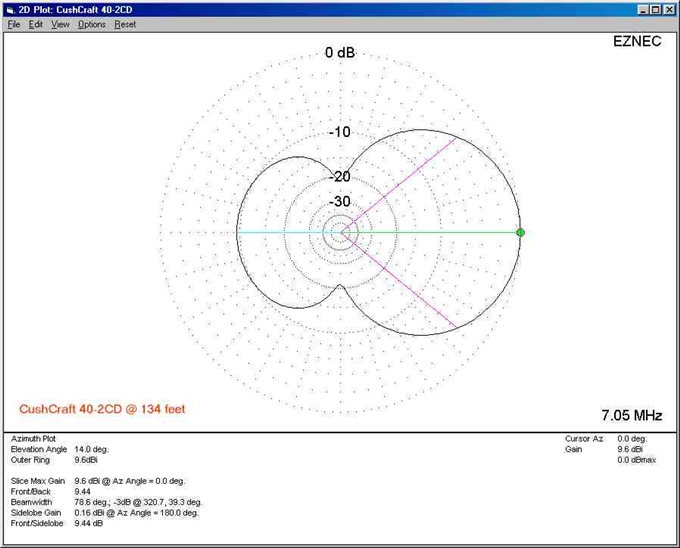The image size is (680, 548).
Task: Open the Options menu
Action: pos(92,25)
